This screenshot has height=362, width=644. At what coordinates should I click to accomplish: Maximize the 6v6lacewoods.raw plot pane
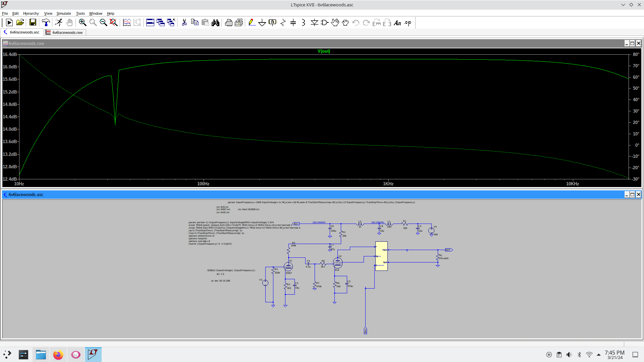coord(632,43)
